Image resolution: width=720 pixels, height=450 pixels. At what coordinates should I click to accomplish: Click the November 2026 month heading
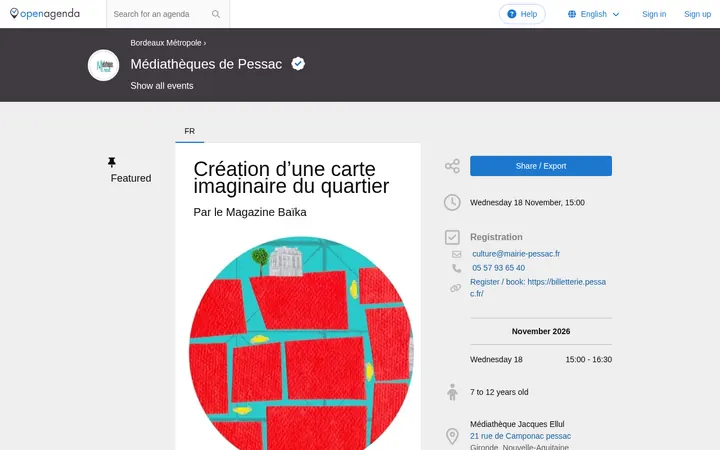pos(541,331)
